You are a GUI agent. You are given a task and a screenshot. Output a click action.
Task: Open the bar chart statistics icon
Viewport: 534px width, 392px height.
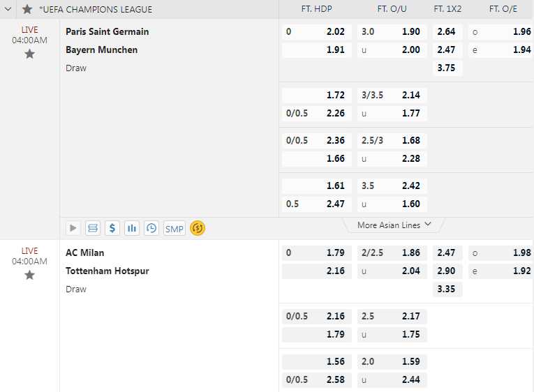tap(132, 228)
